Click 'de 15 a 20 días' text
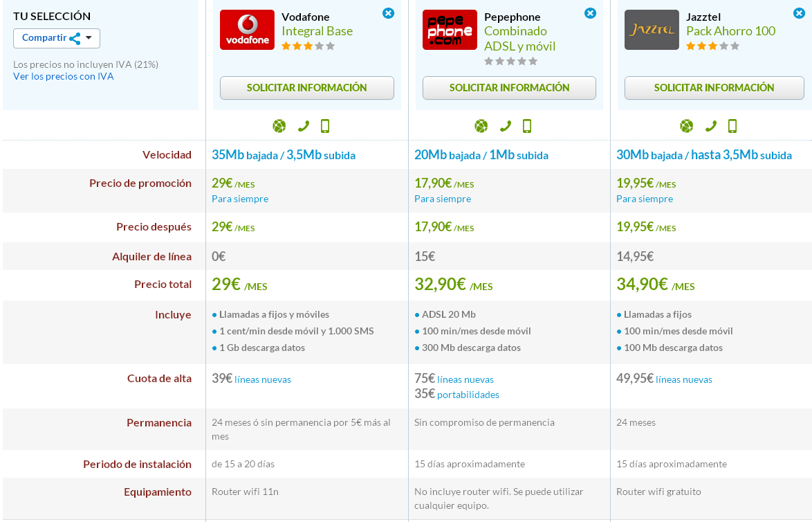812x522 pixels. [x=243, y=464]
